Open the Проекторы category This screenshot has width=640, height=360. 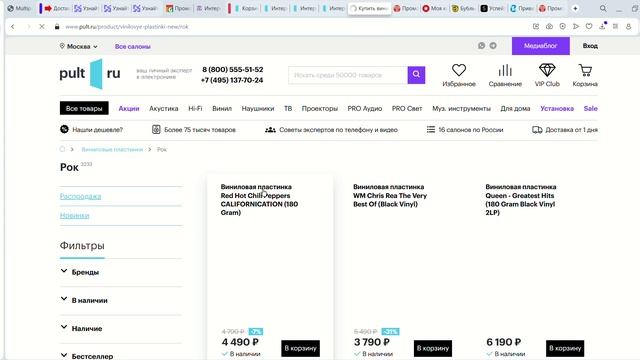click(x=320, y=109)
